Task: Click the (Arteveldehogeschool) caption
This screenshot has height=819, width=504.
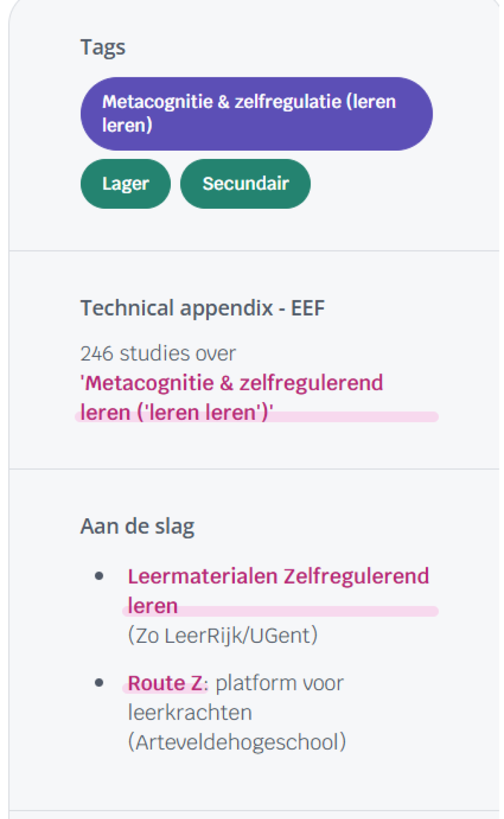Action: tap(237, 742)
